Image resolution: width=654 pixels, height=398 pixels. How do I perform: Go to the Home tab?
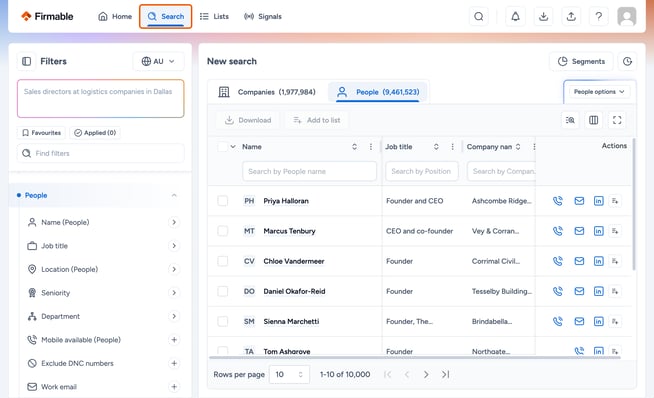(115, 16)
